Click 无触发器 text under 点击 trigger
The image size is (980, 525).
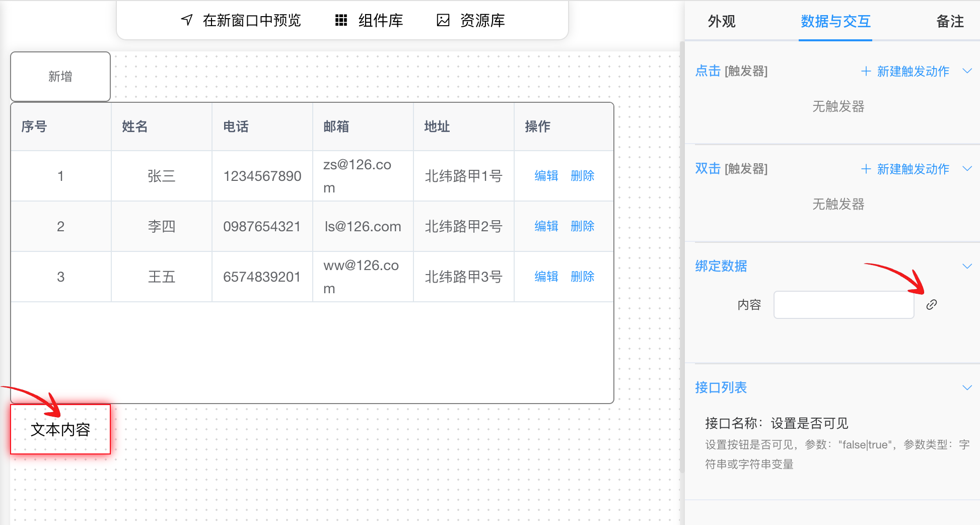tap(838, 106)
